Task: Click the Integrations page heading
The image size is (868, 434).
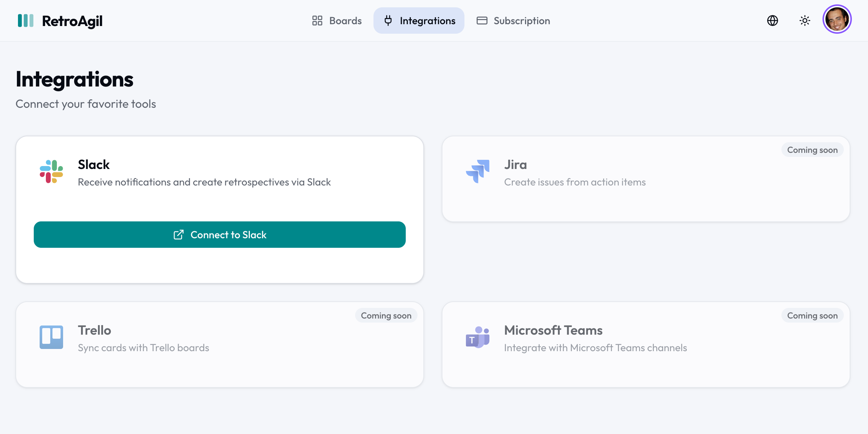Action: tap(74, 80)
